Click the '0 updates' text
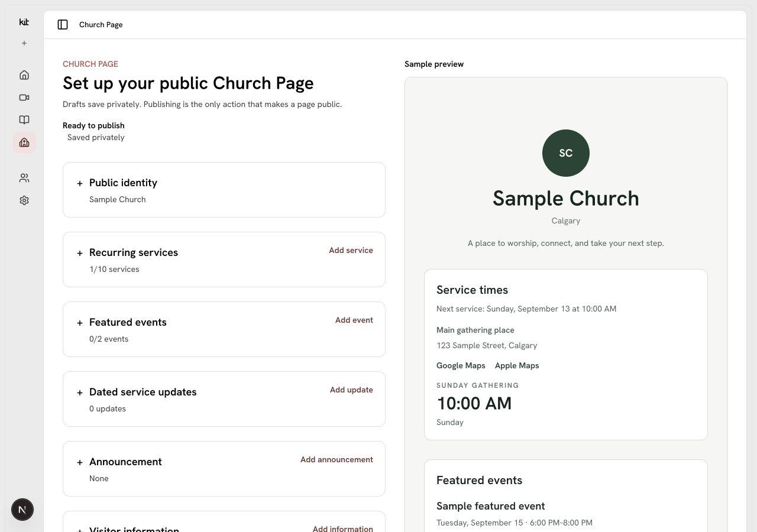 [x=108, y=409]
